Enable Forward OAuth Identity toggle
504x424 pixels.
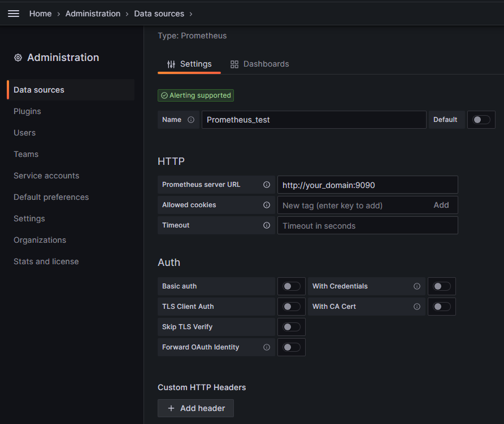click(291, 347)
